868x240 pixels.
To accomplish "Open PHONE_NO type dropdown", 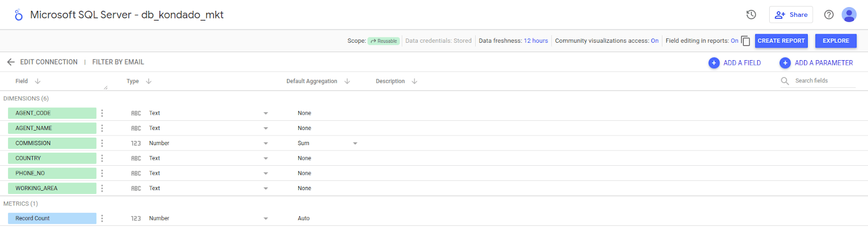I will click(x=266, y=173).
